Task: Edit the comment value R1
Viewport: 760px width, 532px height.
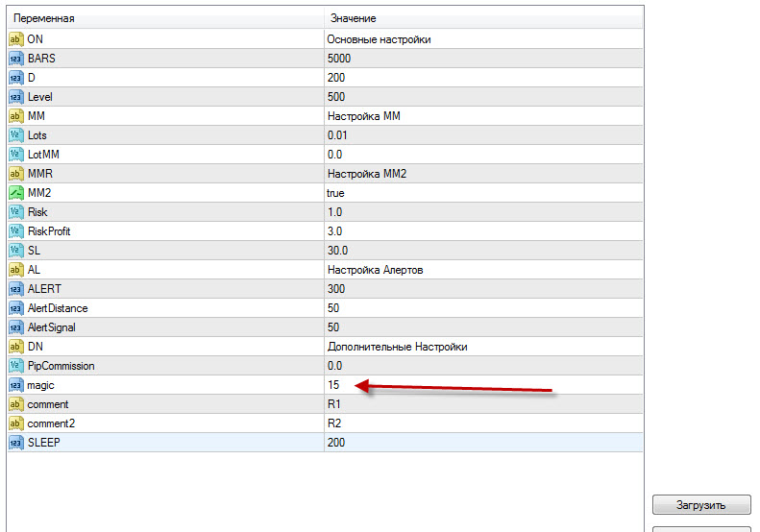Action: (x=333, y=404)
